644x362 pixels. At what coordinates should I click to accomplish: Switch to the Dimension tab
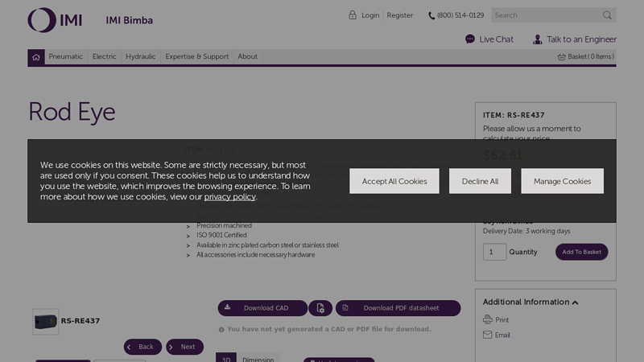[x=258, y=359]
